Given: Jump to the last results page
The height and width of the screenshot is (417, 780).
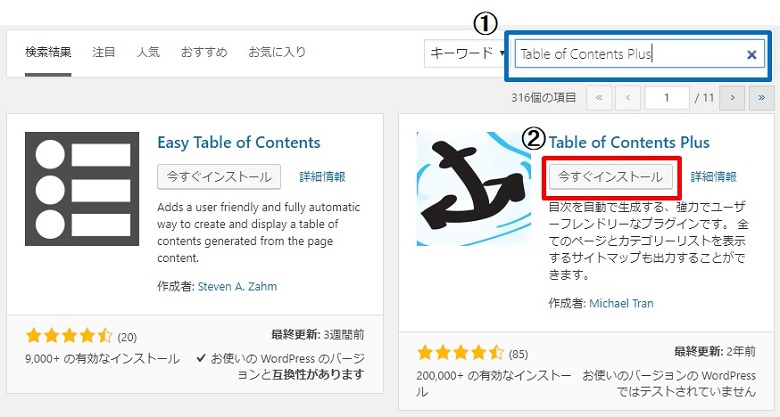Looking at the screenshot, I should coord(762,98).
